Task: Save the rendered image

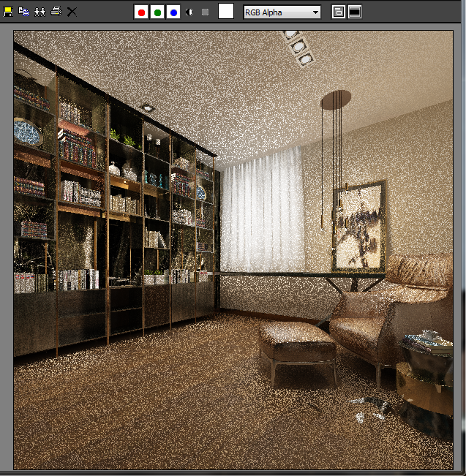Action: coord(8,12)
